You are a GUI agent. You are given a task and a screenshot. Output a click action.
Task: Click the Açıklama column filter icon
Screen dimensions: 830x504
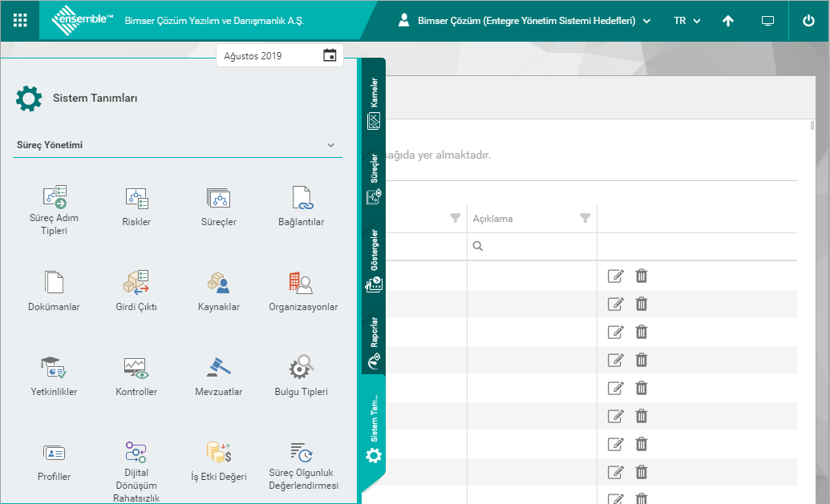(x=585, y=218)
